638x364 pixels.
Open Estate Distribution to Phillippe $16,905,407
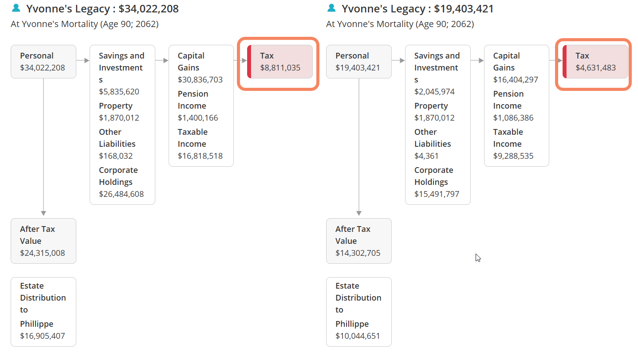(x=43, y=311)
